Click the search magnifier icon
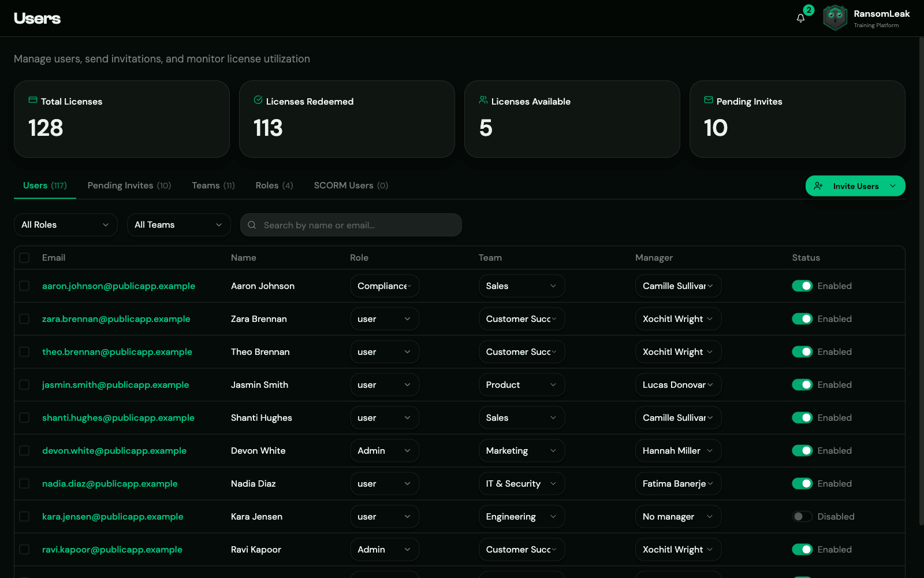The height and width of the screenshot is (578, 924). 252,225
